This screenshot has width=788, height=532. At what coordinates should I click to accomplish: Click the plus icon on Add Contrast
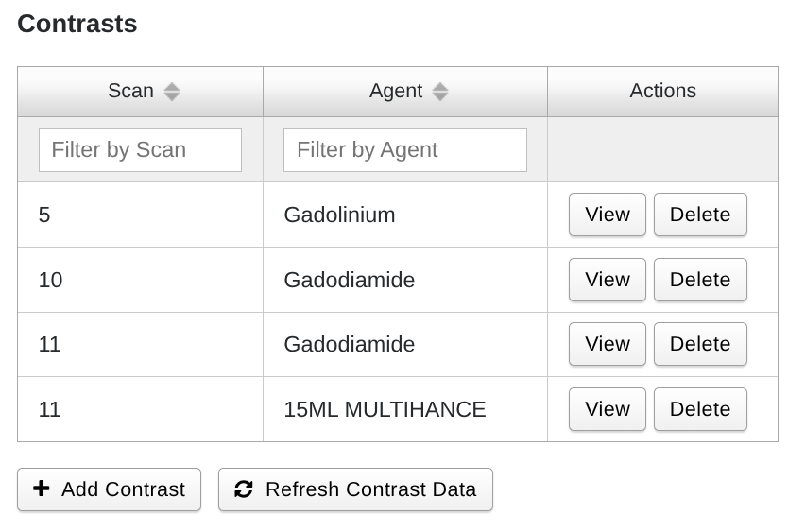[x=41, y=489]
